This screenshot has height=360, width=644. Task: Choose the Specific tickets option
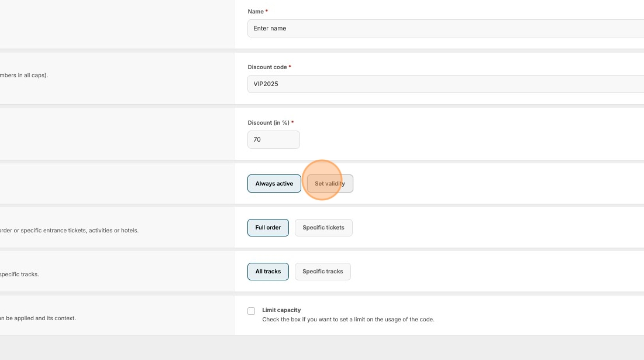click(323, 228)
